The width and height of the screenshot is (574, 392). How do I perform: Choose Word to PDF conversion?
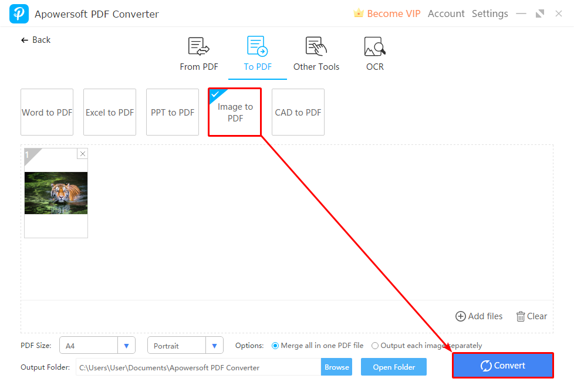(47, 112)
